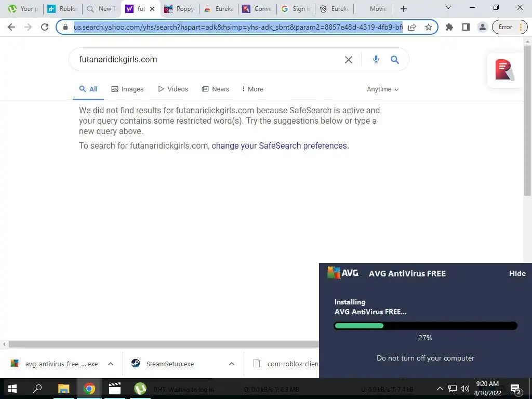Expand options for SteamSetup.exe download
This screenshot has width=532, height=399.
pyautogui.click(x=232, y=364)
